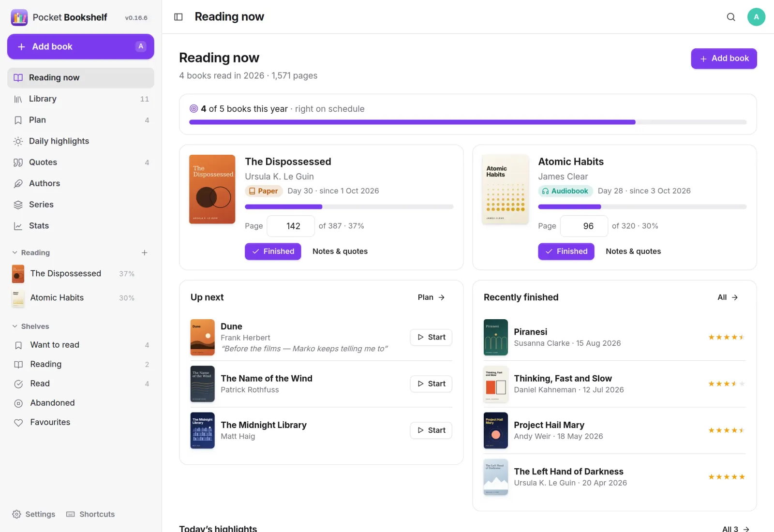Screen dimensions: 774x532
Task: Click The Name of the Wind cover
Action: (x=202, y=384)
